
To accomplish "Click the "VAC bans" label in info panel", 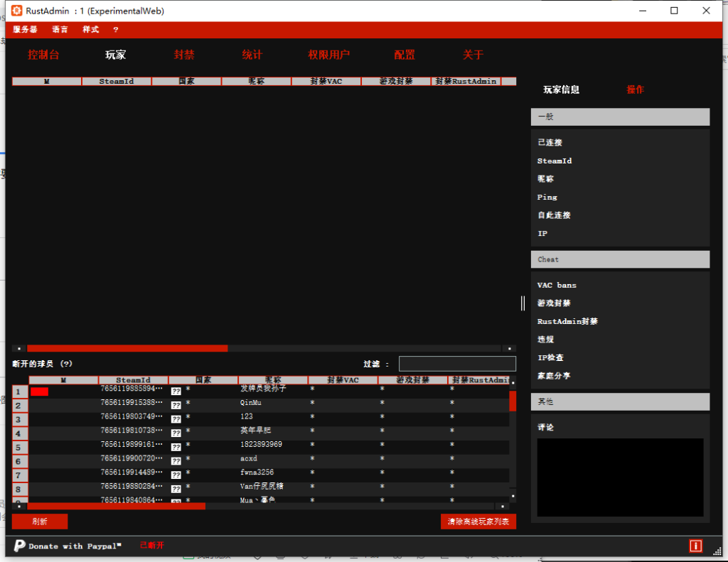I will [557, 286].
